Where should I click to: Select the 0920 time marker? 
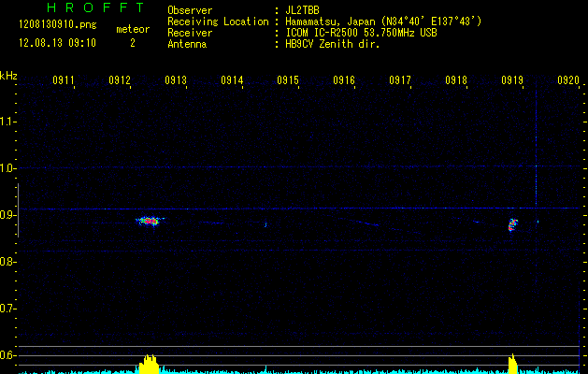568,81
